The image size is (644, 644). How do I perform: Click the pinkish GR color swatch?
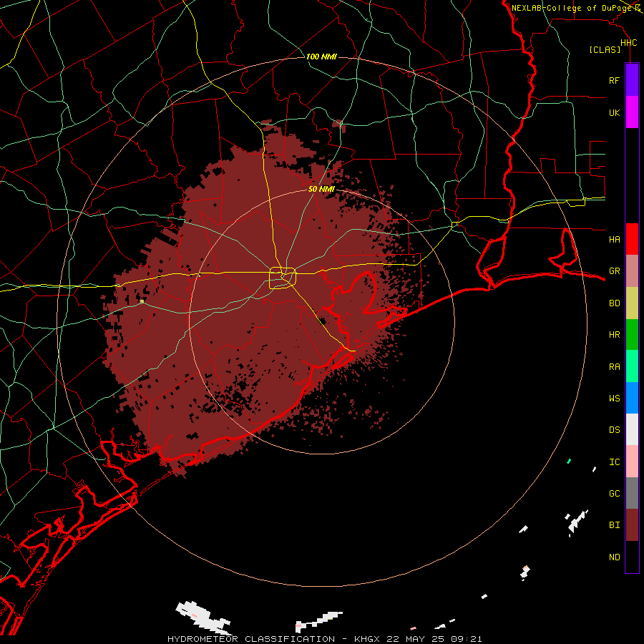click(632, 271)
